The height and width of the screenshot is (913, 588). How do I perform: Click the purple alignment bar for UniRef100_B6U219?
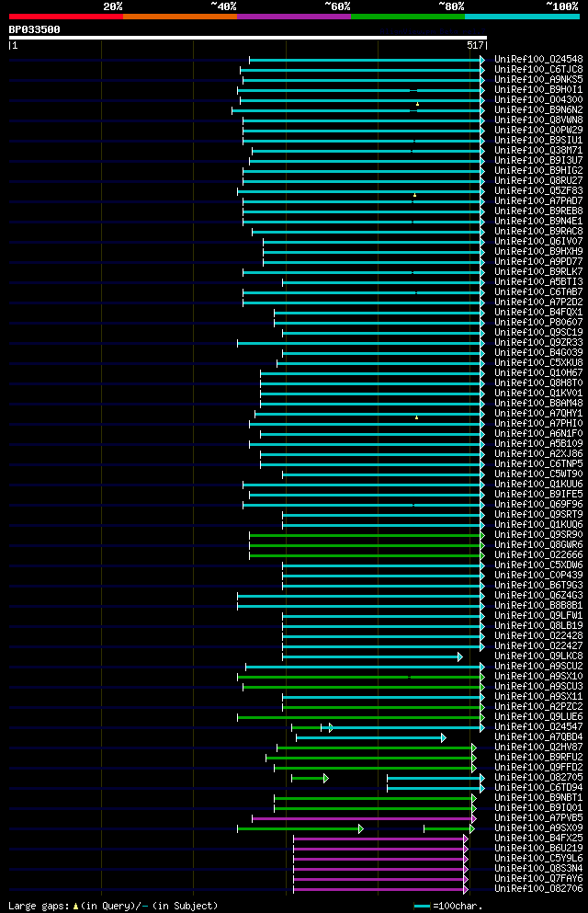pos(380,849)
